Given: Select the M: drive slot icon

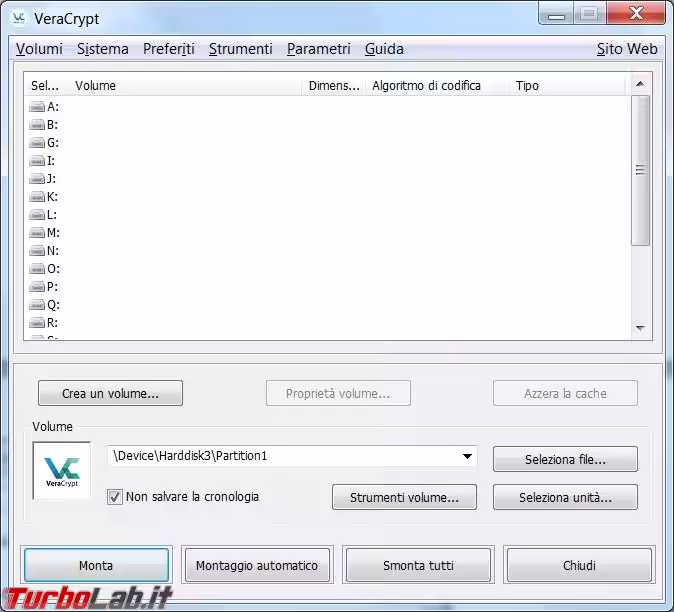Looking at the screenshot, I should pyautogui.click(x=37, y=233).
